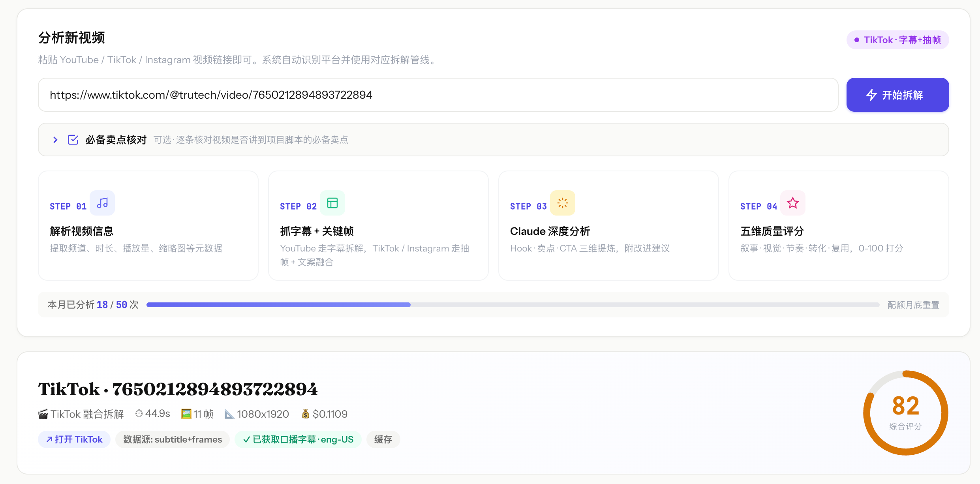Click the 数据源: subtitle+frames tag
Viewport: 980px width, 484px height.
(x=173, y=439)
